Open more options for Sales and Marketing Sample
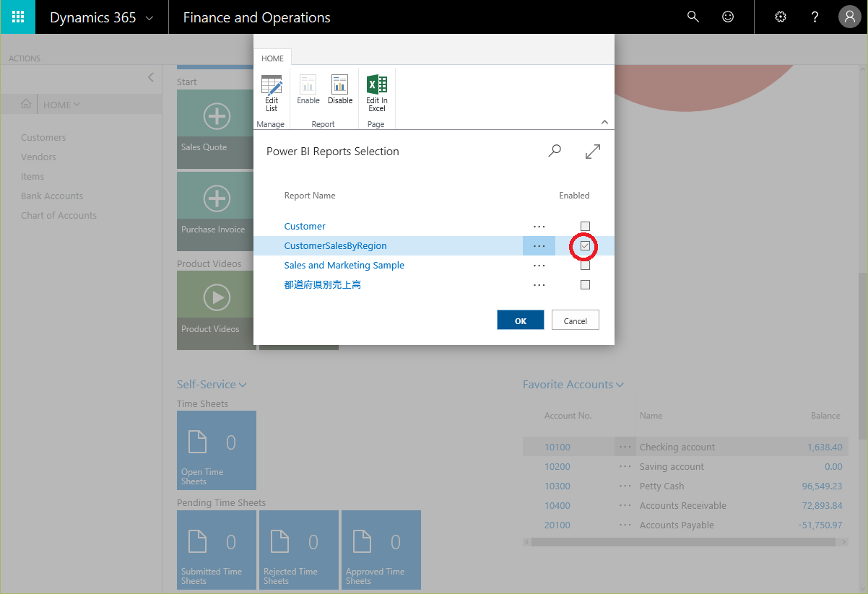This screenshot has height=594, width=868. [539, 266]
